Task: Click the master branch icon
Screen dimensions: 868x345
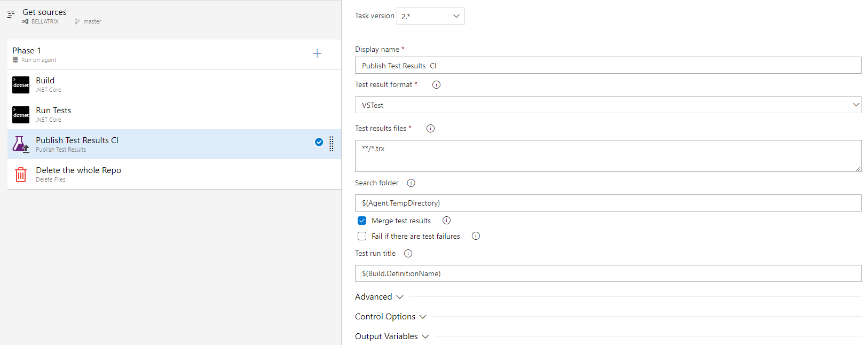Action: (x=77, y=21)
